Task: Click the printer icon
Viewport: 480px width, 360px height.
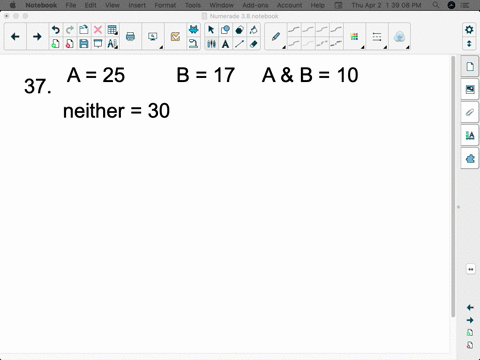Action: click(x=130, y=37)
